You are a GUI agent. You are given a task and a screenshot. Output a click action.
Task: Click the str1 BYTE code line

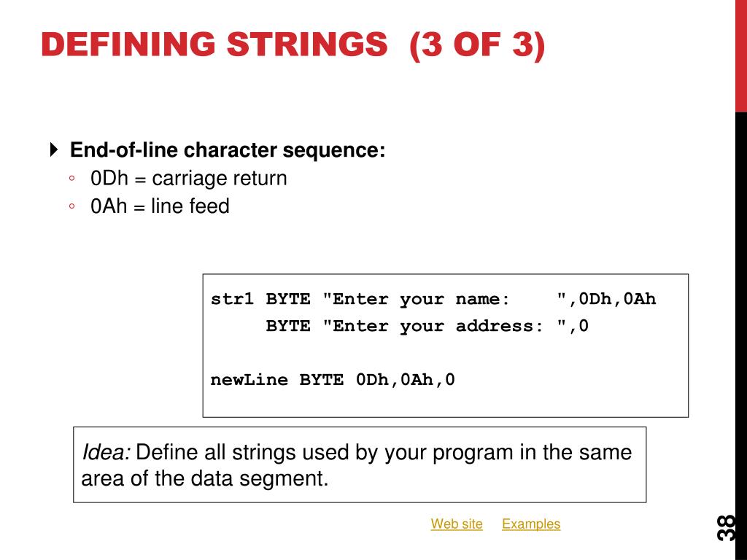[x=433, y=299]
